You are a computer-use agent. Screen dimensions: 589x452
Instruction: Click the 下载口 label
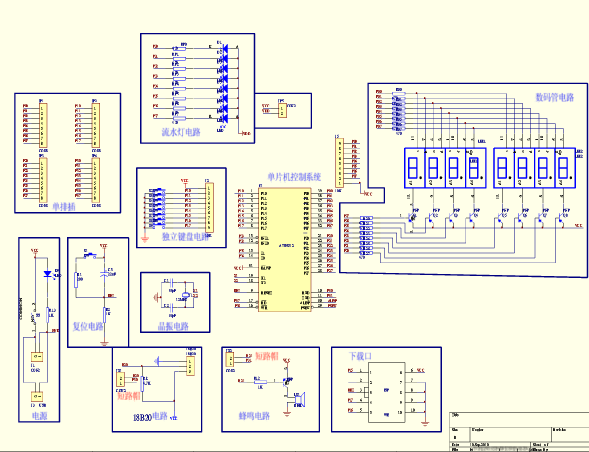[360, 356]
